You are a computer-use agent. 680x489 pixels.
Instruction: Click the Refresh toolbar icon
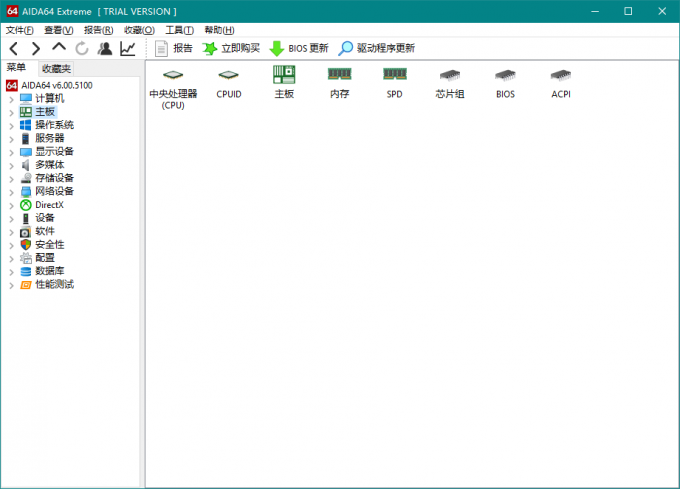(x=82, y=49)
